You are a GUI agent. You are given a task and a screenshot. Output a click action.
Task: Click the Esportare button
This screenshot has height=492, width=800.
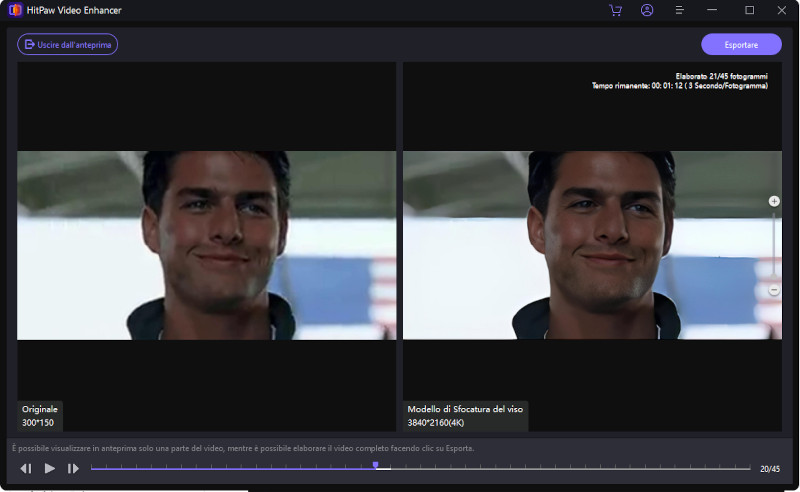coord(741,45)
